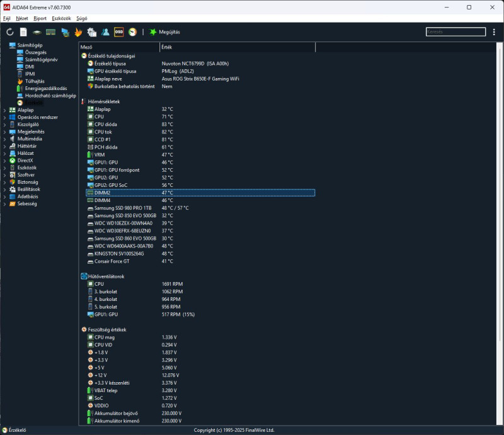Select the 3. burkolat fan row
This screenshot has height=435, width=504.
tap(200, 291)
